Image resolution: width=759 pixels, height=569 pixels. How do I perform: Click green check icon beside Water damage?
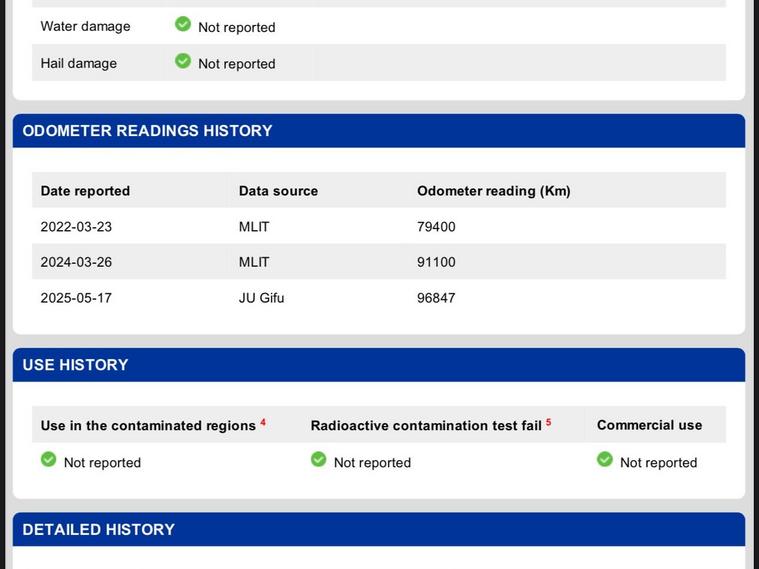point(183,24)
